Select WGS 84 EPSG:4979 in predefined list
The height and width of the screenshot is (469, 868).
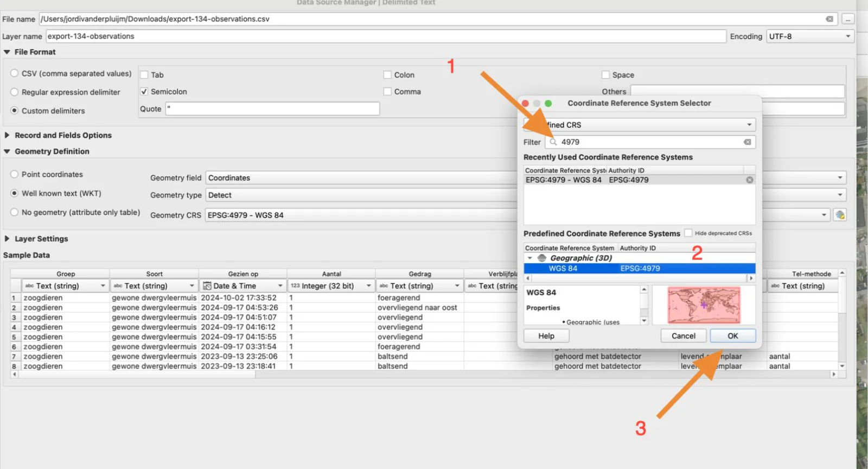click(x=639, y=268)
